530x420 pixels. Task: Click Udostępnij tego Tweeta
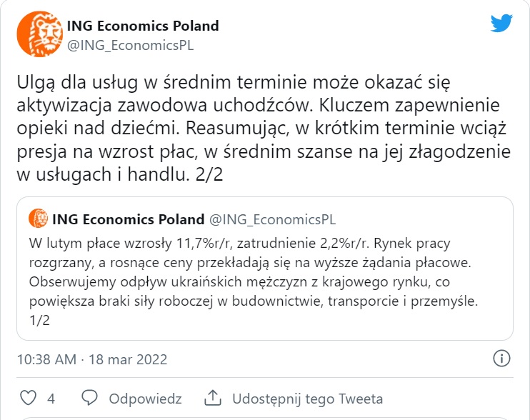tap(307, 399)
